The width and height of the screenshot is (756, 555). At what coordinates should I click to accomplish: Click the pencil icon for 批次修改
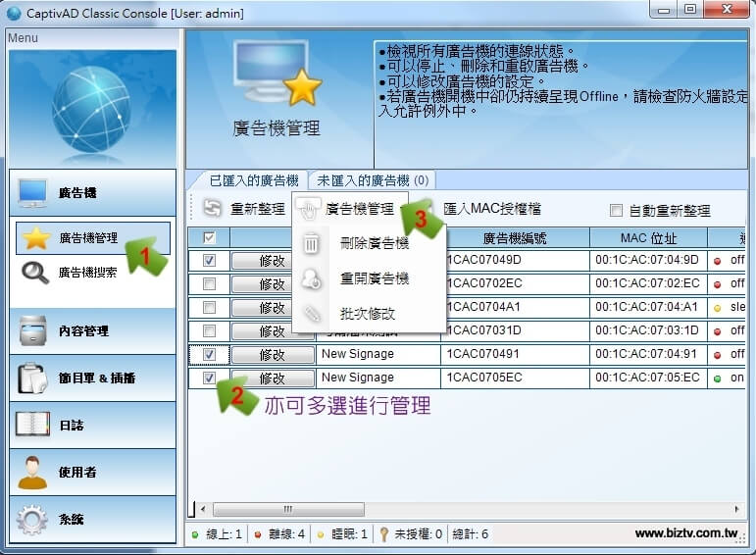click(x=311, y=314)
